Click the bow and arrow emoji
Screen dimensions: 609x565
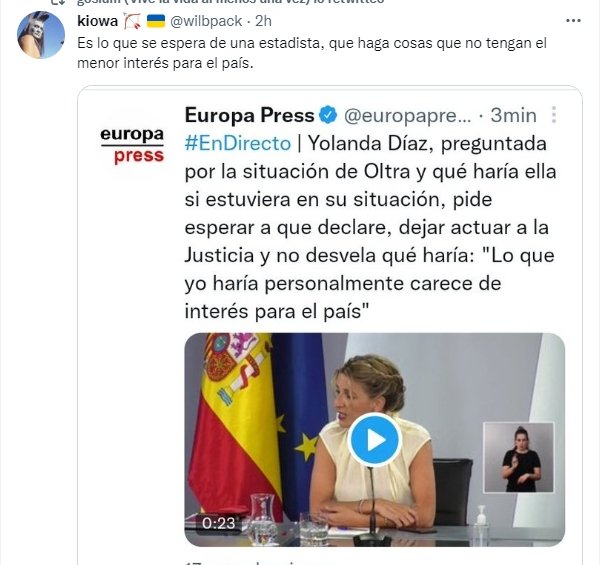(x=133, y=21)
